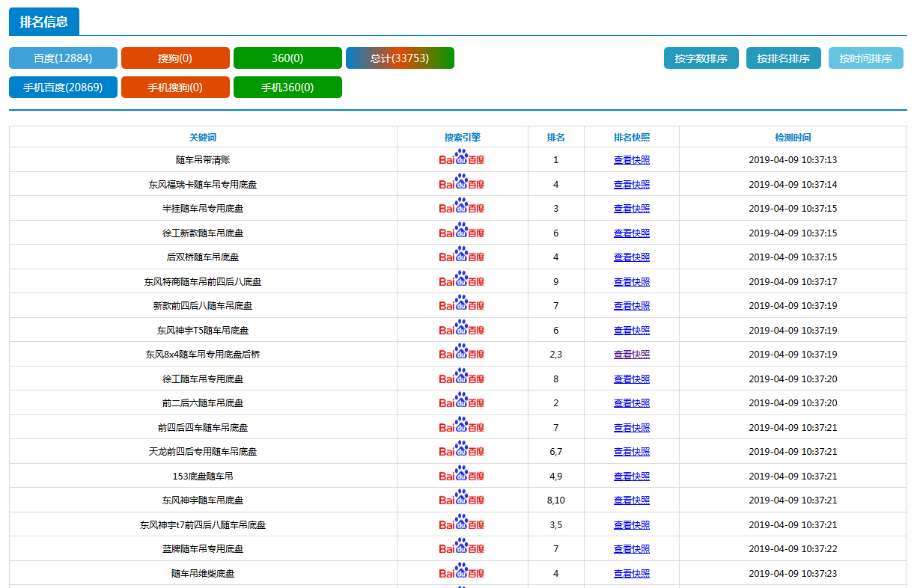This screenshot has width=920, height=588.
Task: Sort by time with 按时间排序
Action: click(865, 58)
